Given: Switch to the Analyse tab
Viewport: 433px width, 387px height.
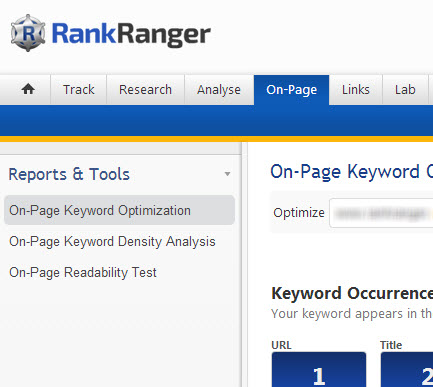Looking at the screenshot, I should click(x=219, y=89).
